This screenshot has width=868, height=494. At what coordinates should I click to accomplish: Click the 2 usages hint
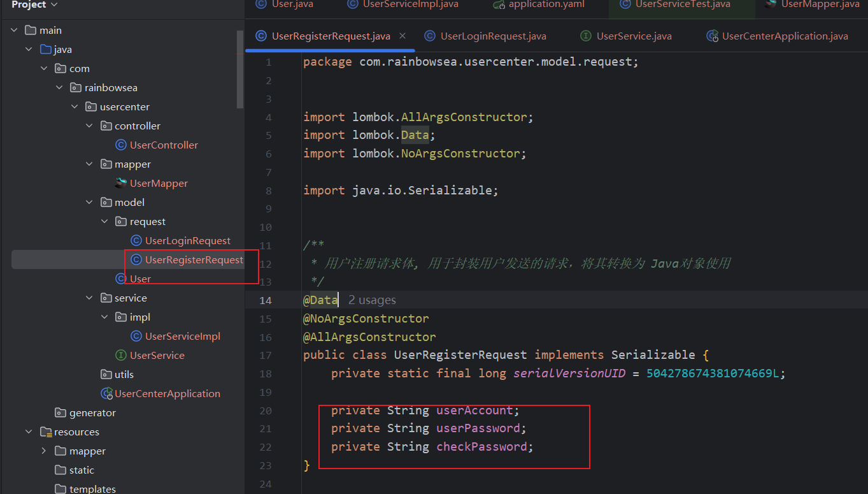coord(372,300)
